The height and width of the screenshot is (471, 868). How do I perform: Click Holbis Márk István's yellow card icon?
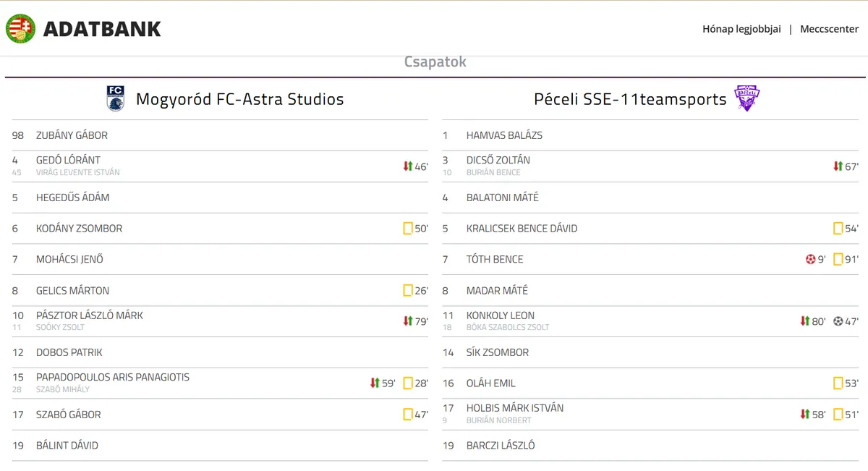(838, 415)
